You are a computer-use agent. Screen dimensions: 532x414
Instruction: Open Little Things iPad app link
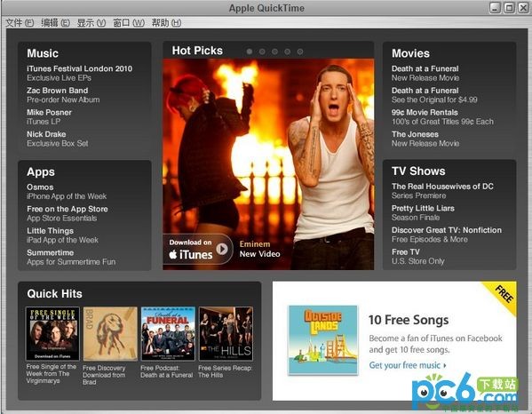coord(62,235)
